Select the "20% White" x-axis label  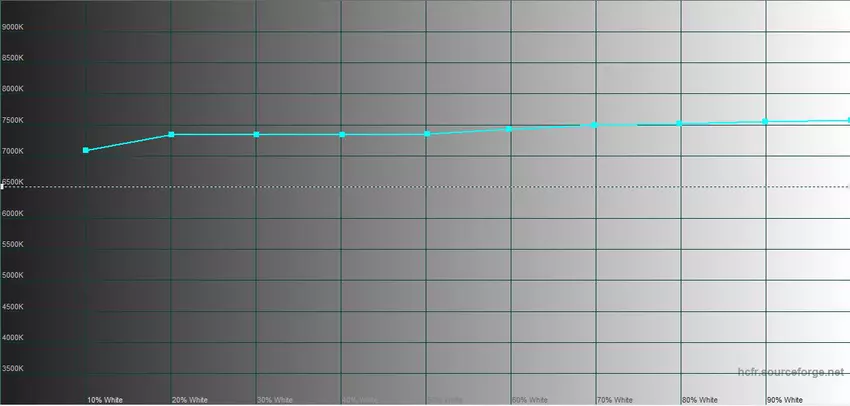[190, 399]
